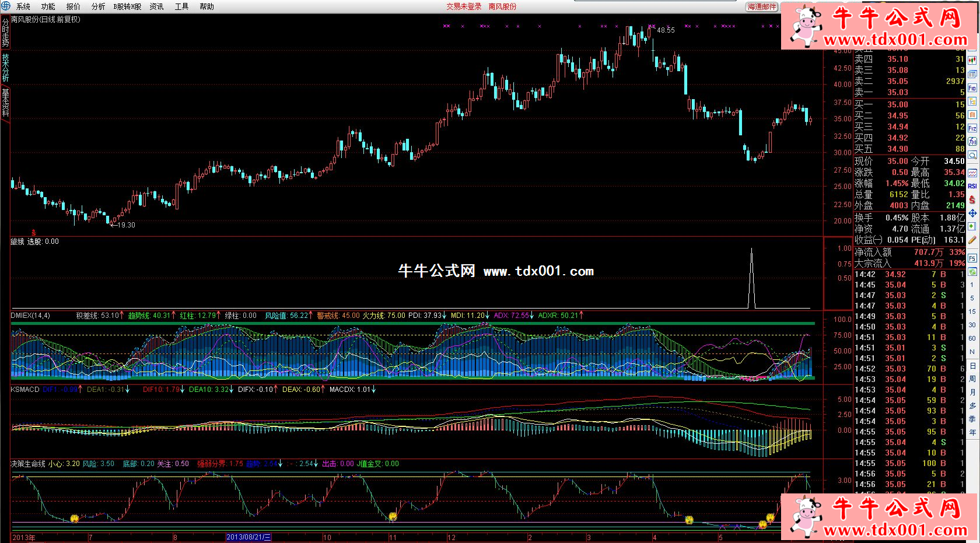Click the 海通邮件 button
The height and width of the screenshot is (543, 980).
click(x=762, y=7)
